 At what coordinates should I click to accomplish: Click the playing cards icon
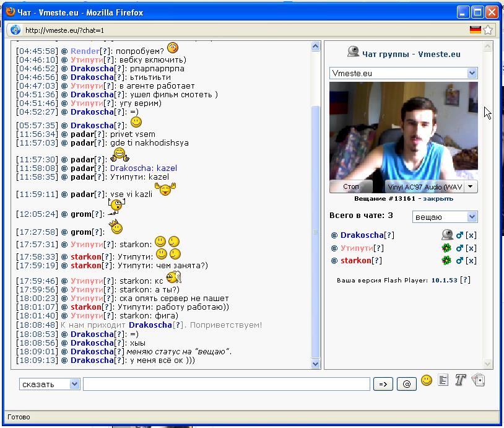coord(477,381)
